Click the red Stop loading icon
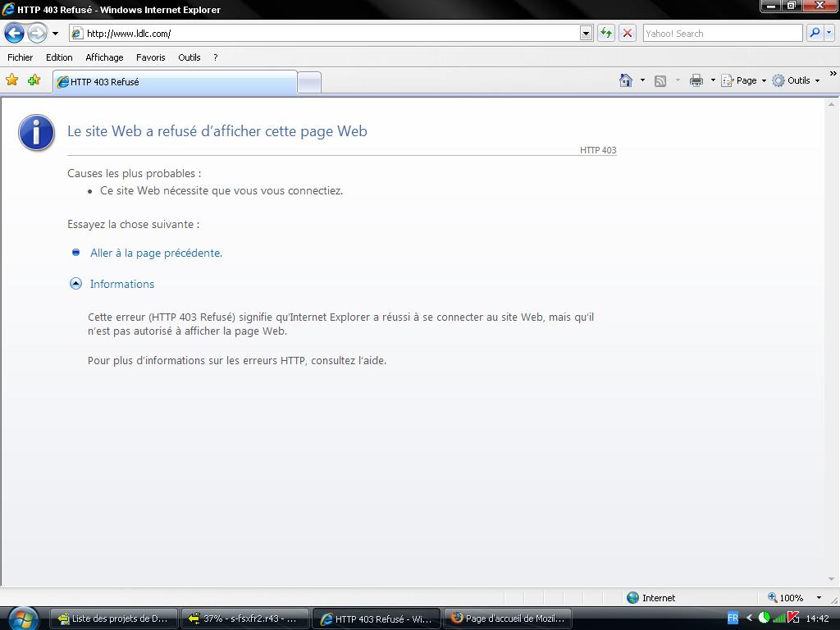Image resolution: width=840 pixels, height=630 pixels. (628, 34)
